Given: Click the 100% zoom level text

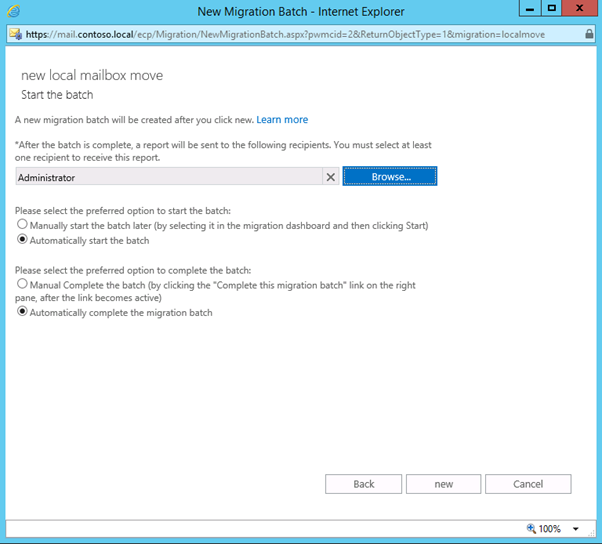Looking at the screenshot, I should coord(549,529).
